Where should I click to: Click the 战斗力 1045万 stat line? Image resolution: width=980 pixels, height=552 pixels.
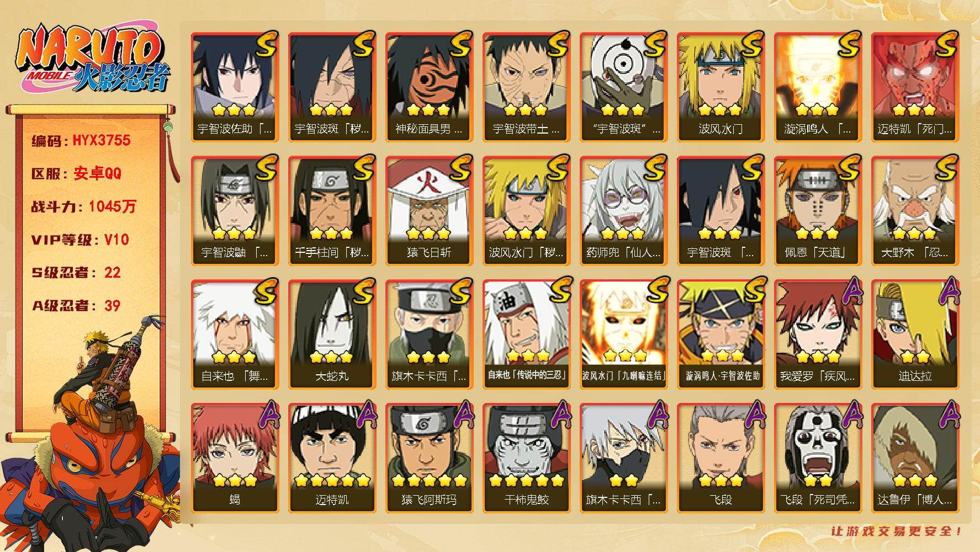[84, 206]
